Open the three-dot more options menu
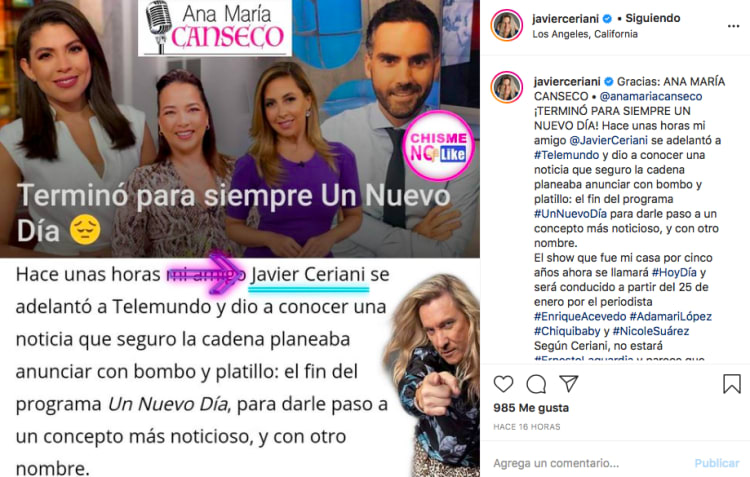Screen dimensions: 750x477 coord(733,26)
